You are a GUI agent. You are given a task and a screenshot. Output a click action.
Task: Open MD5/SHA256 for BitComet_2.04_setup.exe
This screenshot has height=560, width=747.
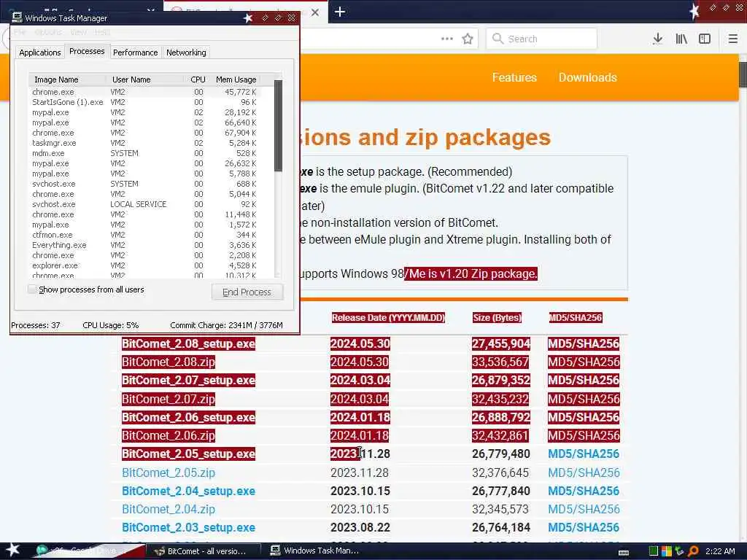pos(584,491)
